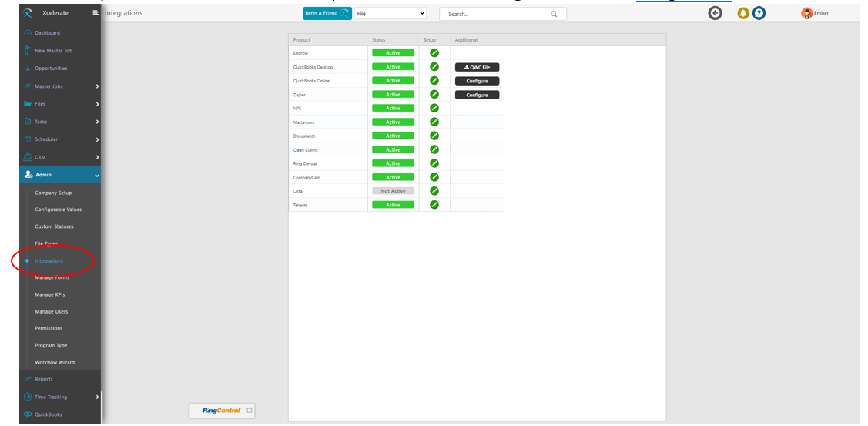The height and width of the screenshot is (426, 868).
Task: Toggle the Matterport Active status
Action: tap(393, 122)
